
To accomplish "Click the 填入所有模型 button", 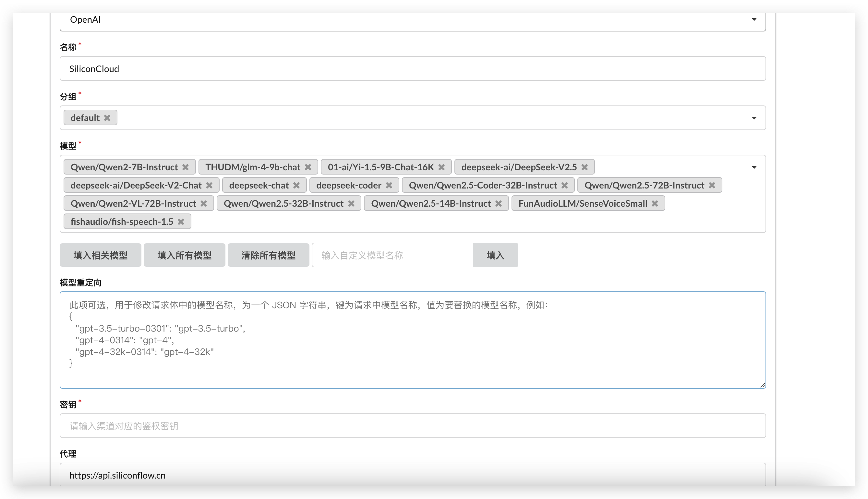I will (x=184, y=255).
